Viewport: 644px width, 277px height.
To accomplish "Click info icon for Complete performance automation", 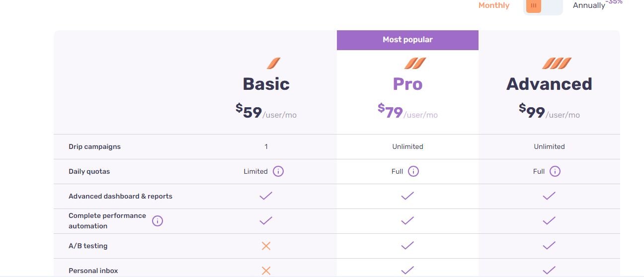I will point(158,221).
